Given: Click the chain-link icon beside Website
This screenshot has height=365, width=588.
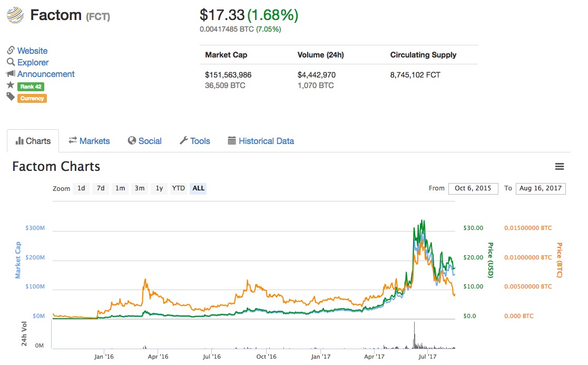Looking at the screenshot, I should tap(11, 50).
